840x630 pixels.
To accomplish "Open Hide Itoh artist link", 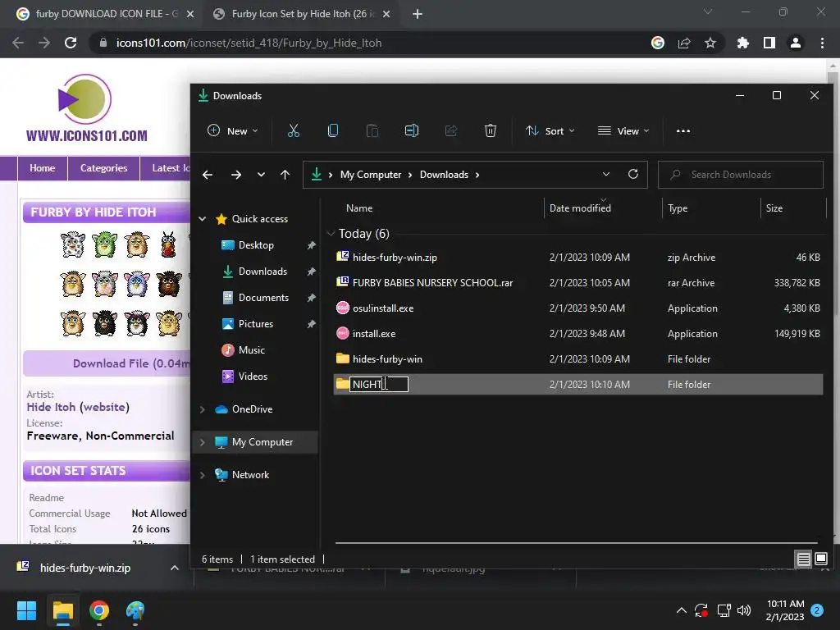I will tap(51, 407).
